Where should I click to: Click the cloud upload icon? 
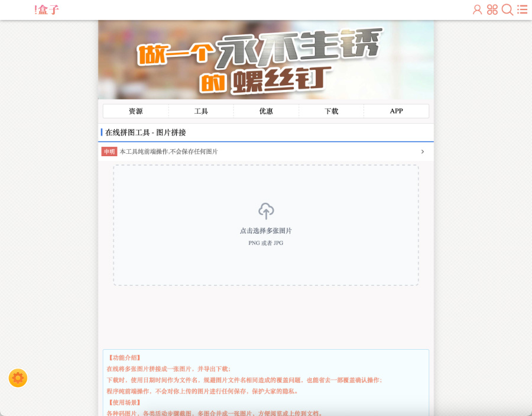click(x=266, y=211)
